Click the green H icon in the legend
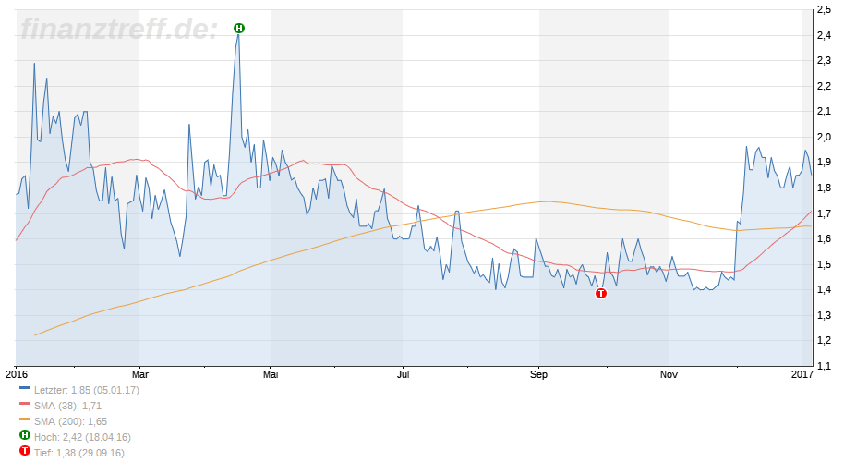868x462 pixels. pos(25,436)
